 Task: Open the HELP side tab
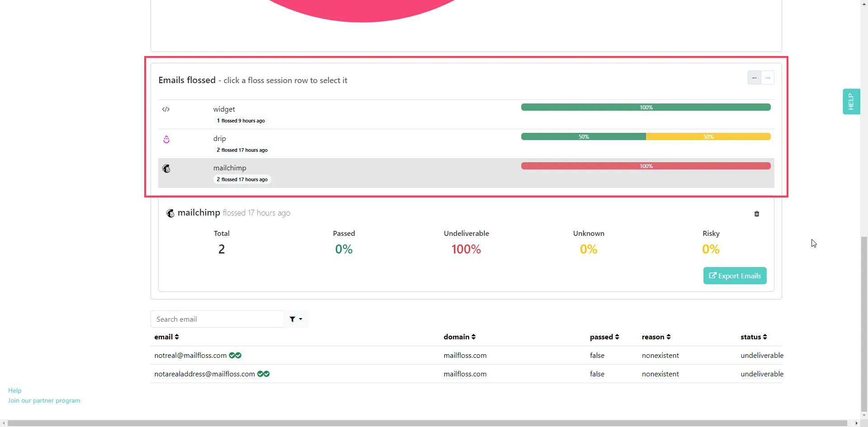(x=851, y=101)
